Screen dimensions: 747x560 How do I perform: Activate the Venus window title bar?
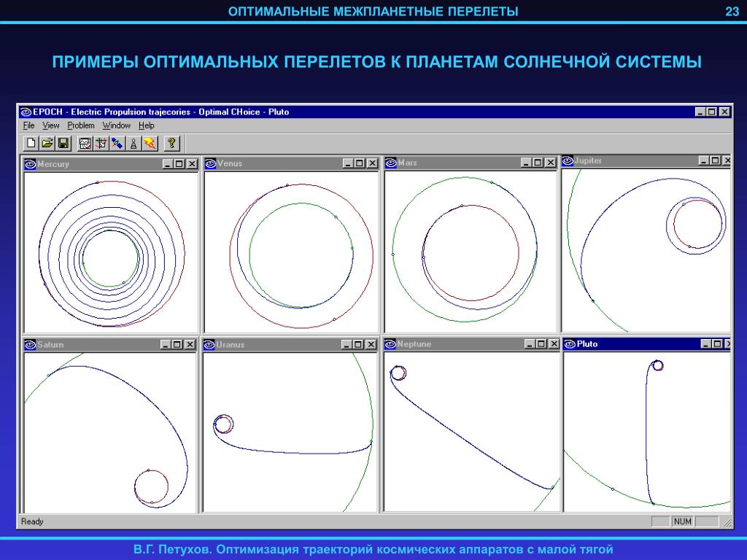(291, 163)
